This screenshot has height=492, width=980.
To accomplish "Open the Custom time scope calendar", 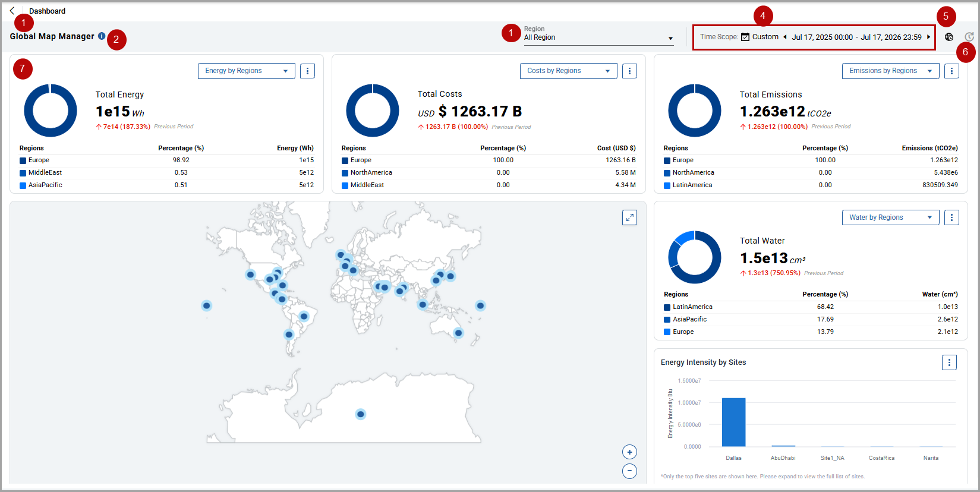I will click(x=760, y=37).
